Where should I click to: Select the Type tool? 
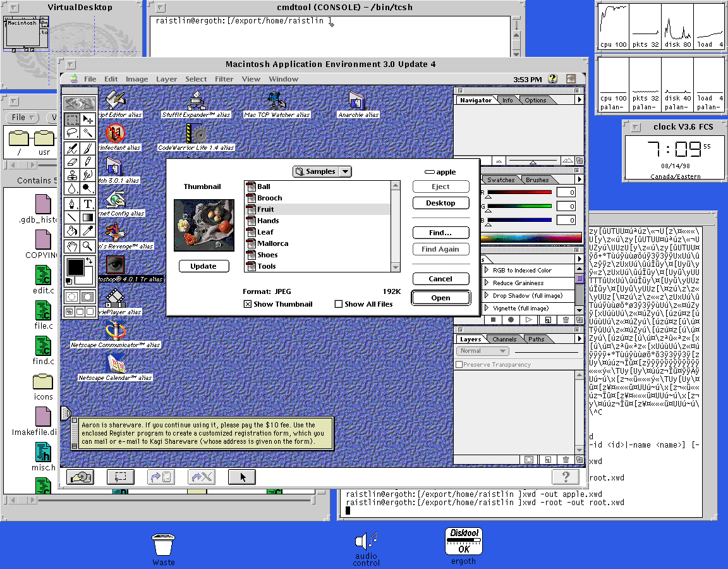click(88, 204)
